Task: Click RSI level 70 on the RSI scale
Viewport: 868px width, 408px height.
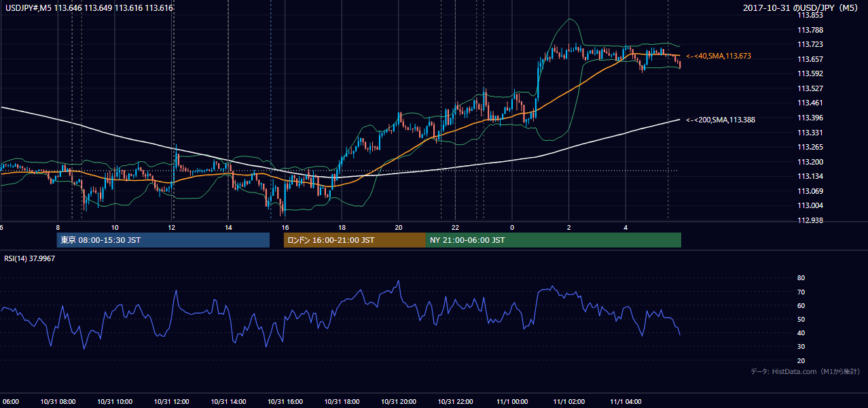Action: (x=801, y=292)
